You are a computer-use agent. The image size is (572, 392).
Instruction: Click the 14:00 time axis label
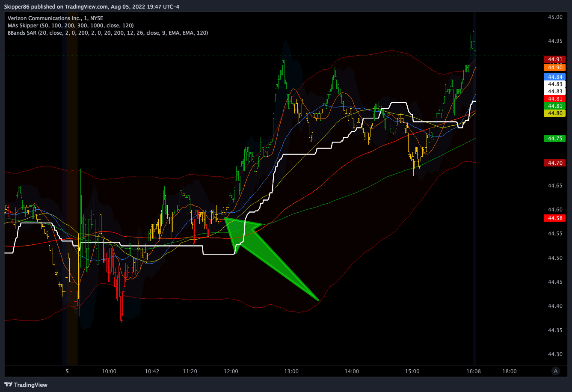pos(352,371)
